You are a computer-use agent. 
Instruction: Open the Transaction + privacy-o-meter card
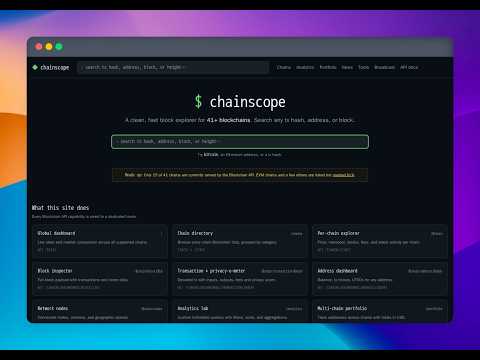[240, 279]
